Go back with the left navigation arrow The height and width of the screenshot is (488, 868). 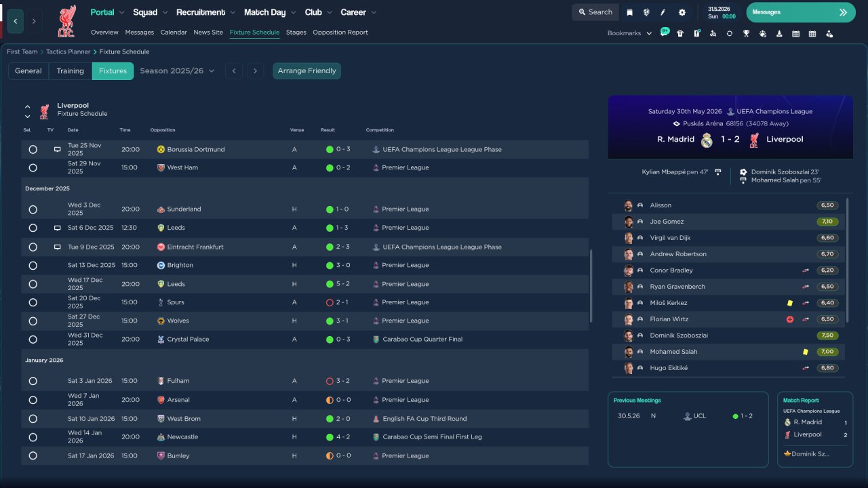(16, 21)
